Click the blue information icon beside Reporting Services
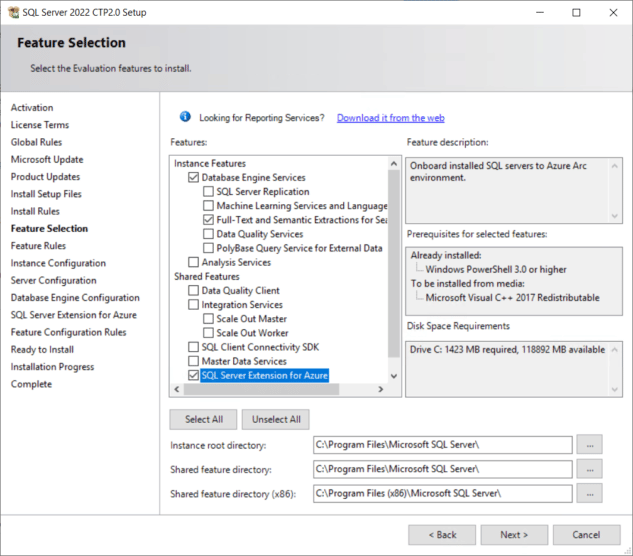Image resolution: width=633 pixels, height=556 pixels. pyautogui.click(x=185, y=117)
